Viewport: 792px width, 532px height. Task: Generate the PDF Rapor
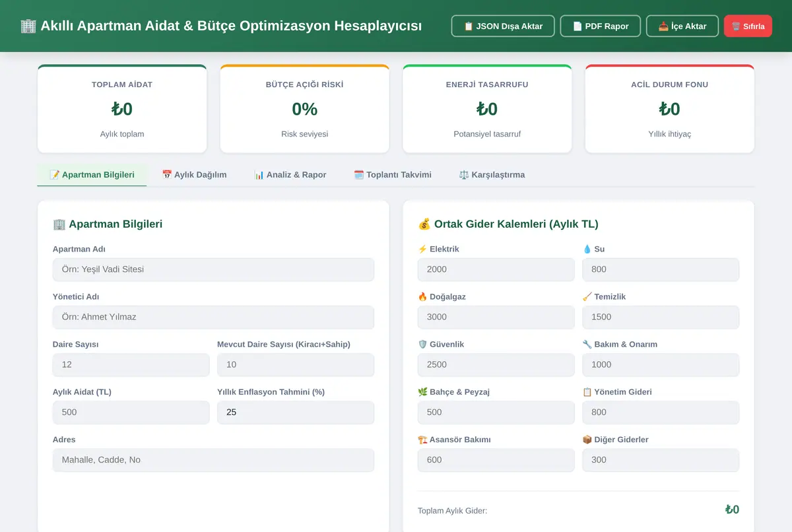[x=601, y=26]
